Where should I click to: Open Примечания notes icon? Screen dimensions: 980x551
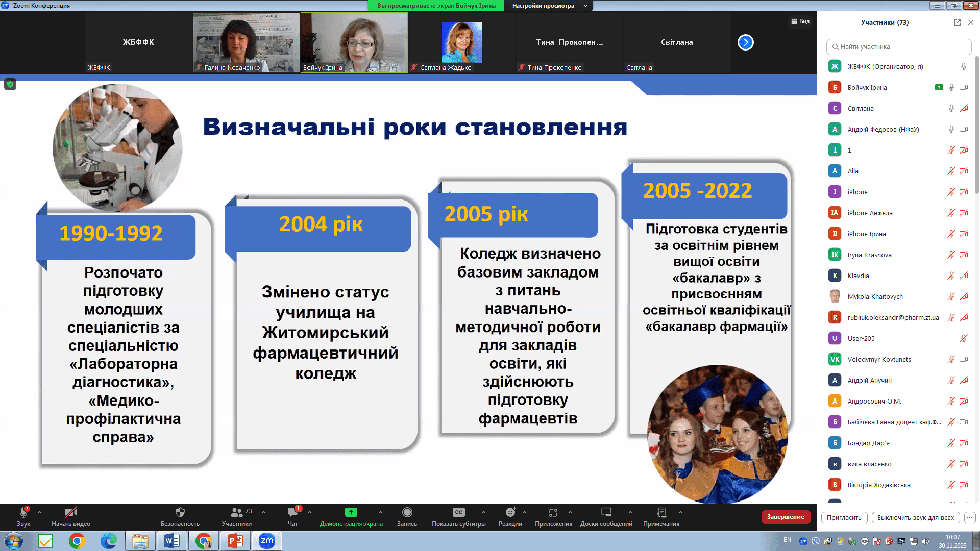pos(661,512)
